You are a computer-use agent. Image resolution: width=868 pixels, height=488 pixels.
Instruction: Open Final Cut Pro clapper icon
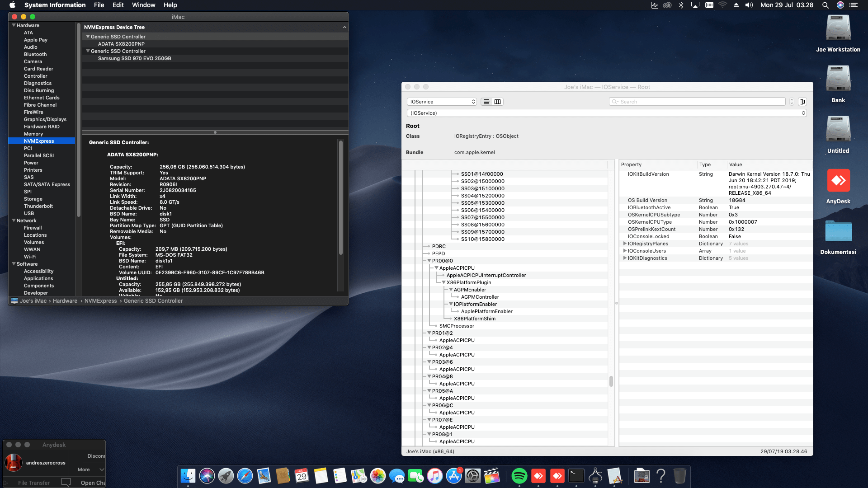pyautogui.click(x=492, y=476)
